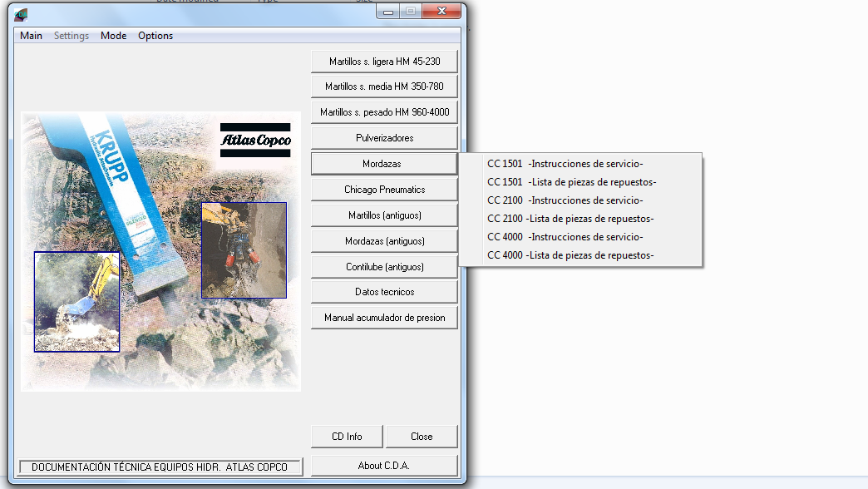Click Martillos s. pesado HM 960-4000 button
The height and width of the screenshot is (489, 868).
pos(384,112)
